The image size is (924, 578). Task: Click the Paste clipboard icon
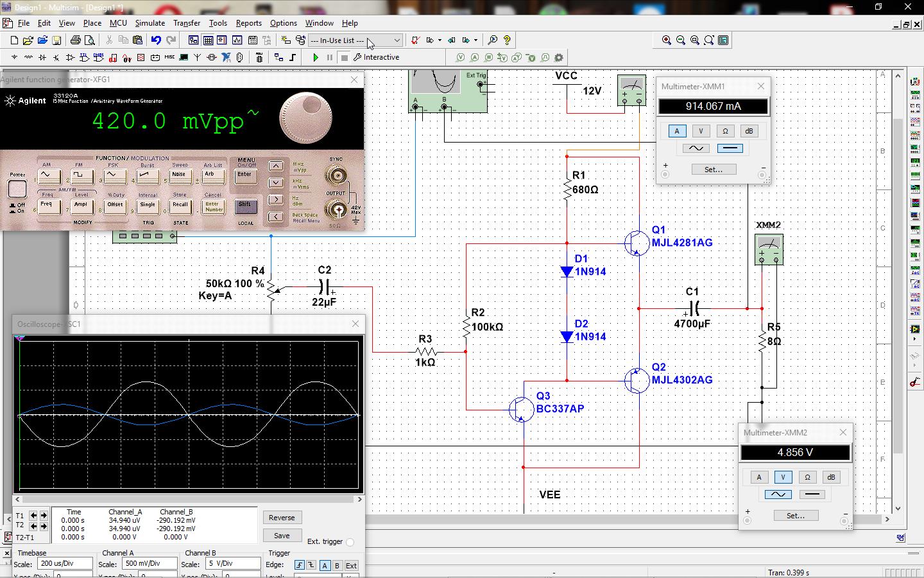pyautogui.click(x=137, y=40)
